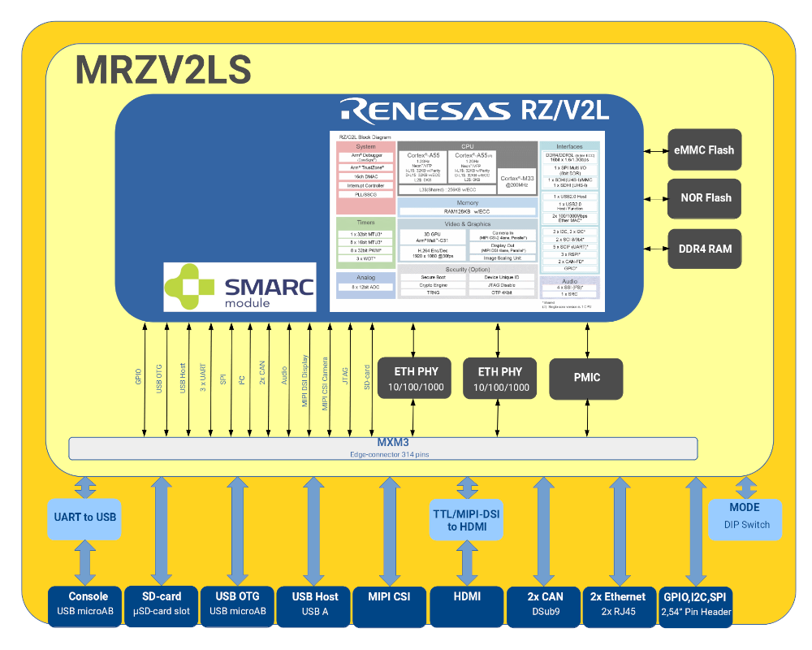The height and width of the screenshot is (650, 812).
Task: Click the PMIC block
Action: [x=586, y=377]
